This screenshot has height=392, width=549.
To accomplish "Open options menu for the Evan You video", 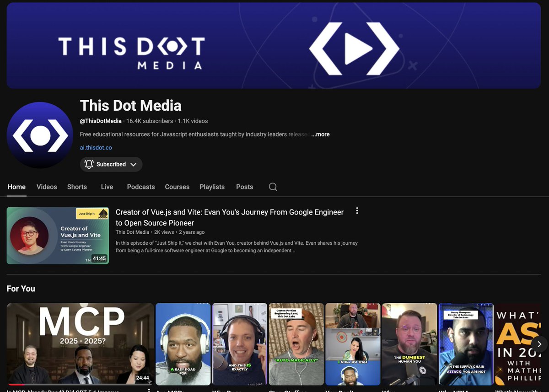I will click(357, 210).
